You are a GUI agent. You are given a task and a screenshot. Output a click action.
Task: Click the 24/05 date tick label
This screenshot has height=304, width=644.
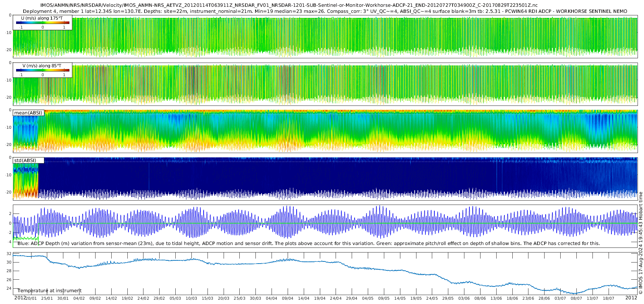432,298
